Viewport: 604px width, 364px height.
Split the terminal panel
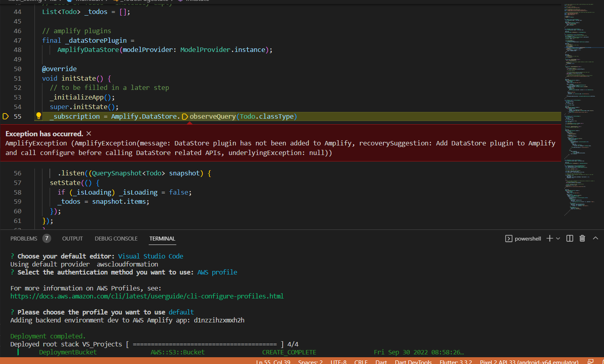coord(570,239)
